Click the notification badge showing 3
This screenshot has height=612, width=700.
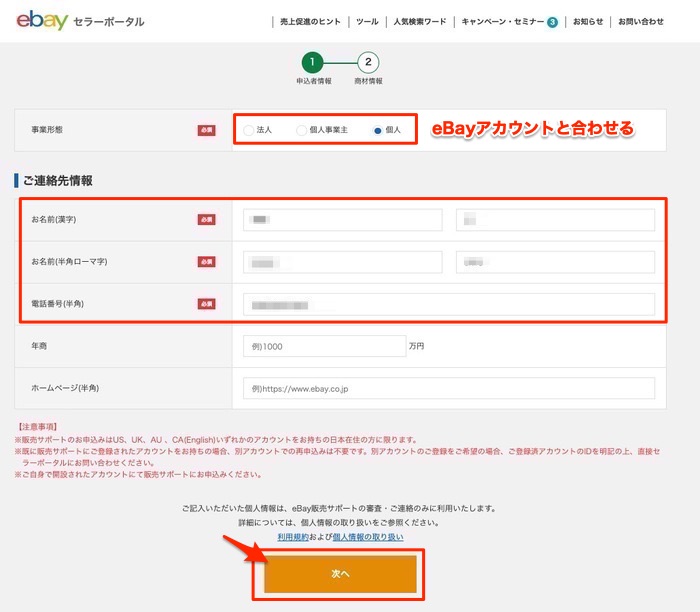(x=552, y=21)
